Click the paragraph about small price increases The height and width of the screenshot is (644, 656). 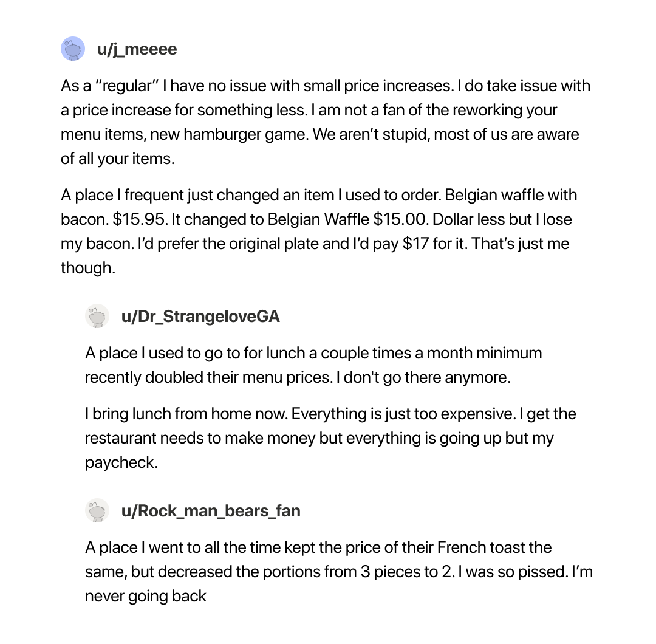(325, 122)
